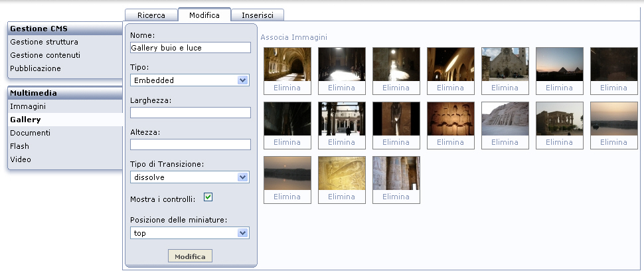Click Elimina under the pyramids image
This screenshot has width=644, height=273.
pyautogui.click(x=559, y=88)
